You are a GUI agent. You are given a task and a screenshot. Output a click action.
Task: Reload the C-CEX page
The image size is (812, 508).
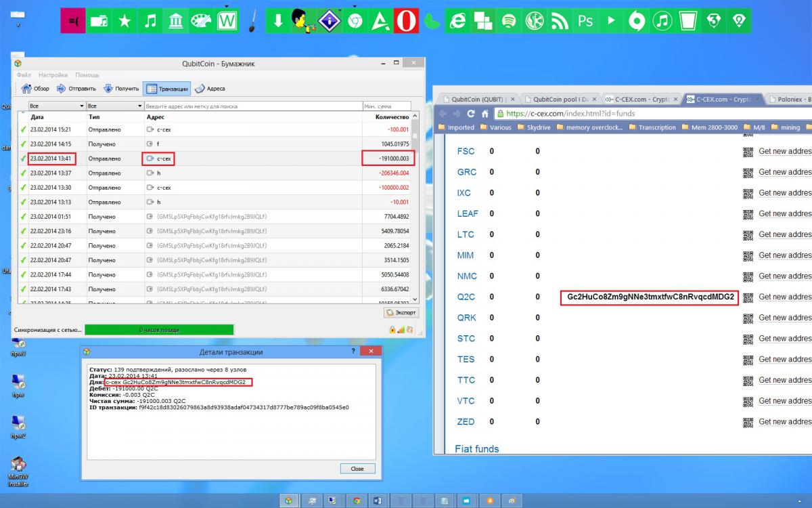pyautogui.click(x=470, y=114)
